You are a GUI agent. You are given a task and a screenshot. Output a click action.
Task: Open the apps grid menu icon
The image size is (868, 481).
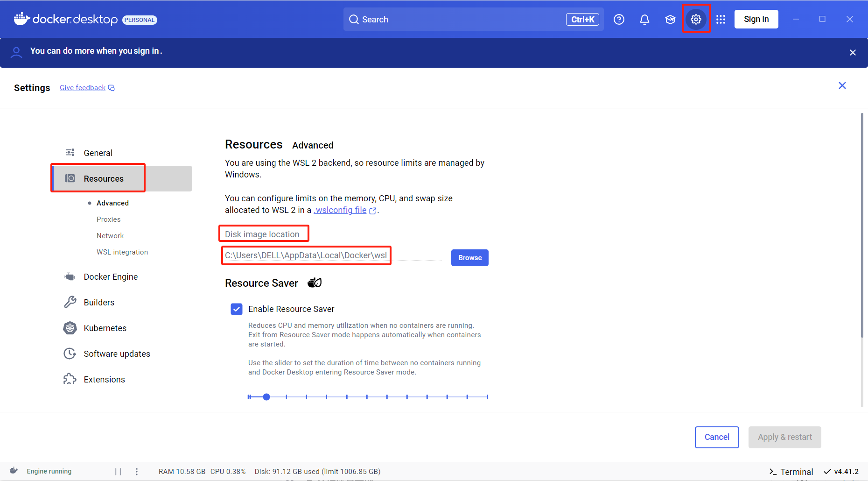coord(721,19)
